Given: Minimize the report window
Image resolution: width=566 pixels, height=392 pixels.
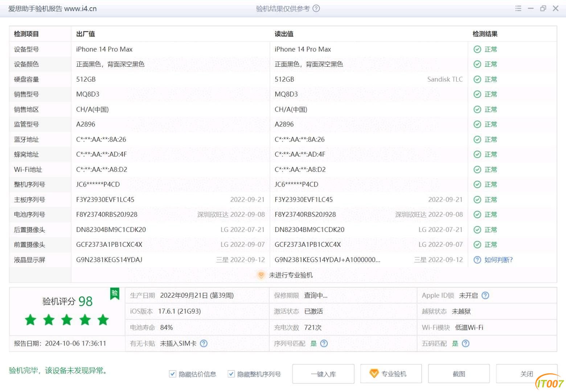Looking at the screenshot, I should click(x=531, y=8).
